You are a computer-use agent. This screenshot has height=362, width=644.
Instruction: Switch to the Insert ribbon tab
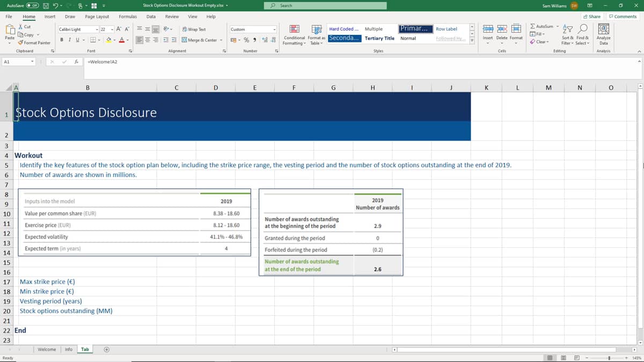click(50, 17)
